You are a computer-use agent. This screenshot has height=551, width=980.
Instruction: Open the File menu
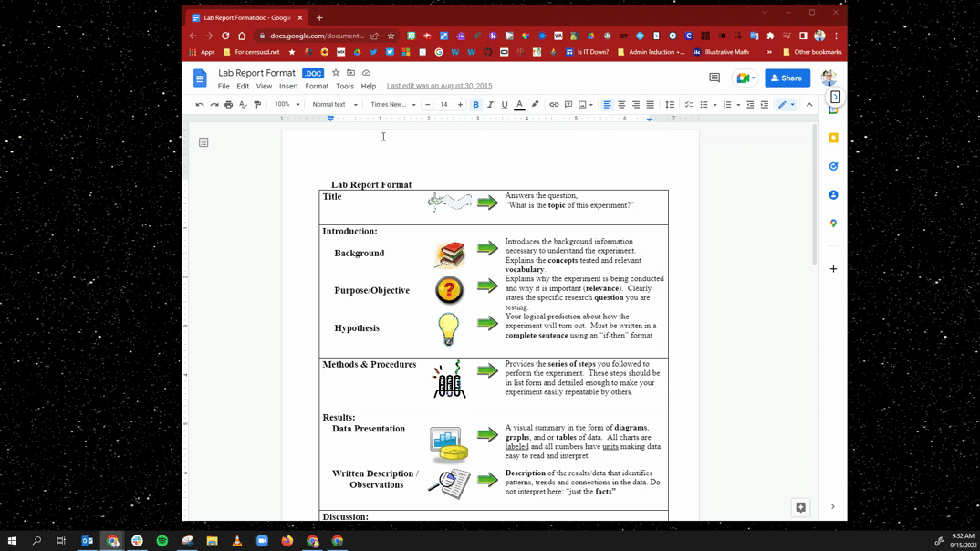coord(224,87)
